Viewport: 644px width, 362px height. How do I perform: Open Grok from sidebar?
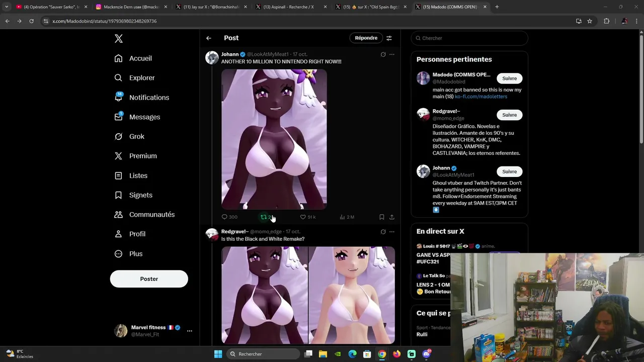[x=129, y=136]
